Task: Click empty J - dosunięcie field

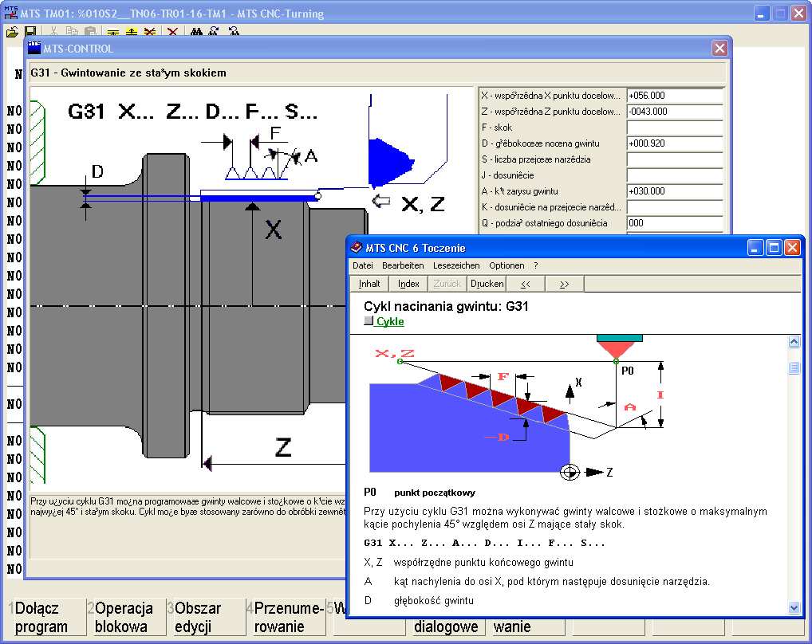Action: (x=674, y=175)
